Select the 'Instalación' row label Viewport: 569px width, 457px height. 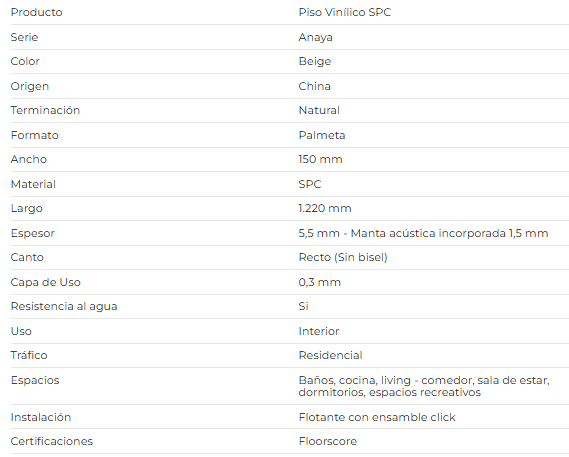pyautogui.click(x=41, y=417)
